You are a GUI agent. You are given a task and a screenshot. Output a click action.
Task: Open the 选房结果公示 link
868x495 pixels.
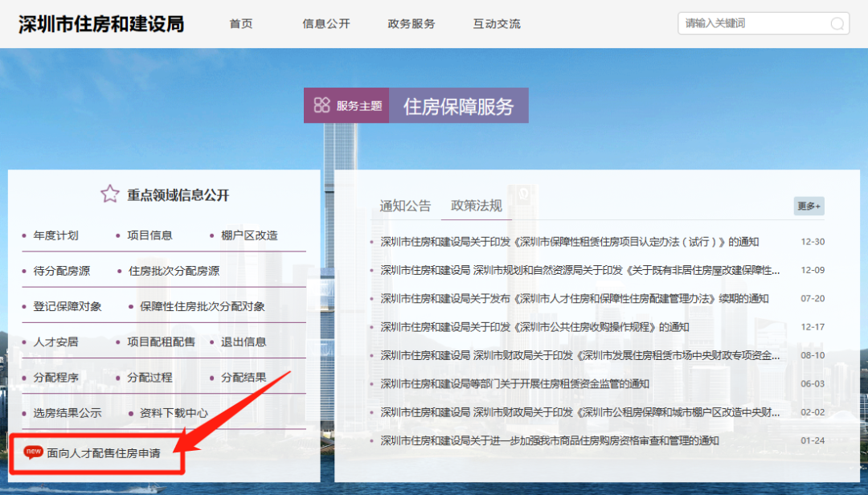click(68, 412)
